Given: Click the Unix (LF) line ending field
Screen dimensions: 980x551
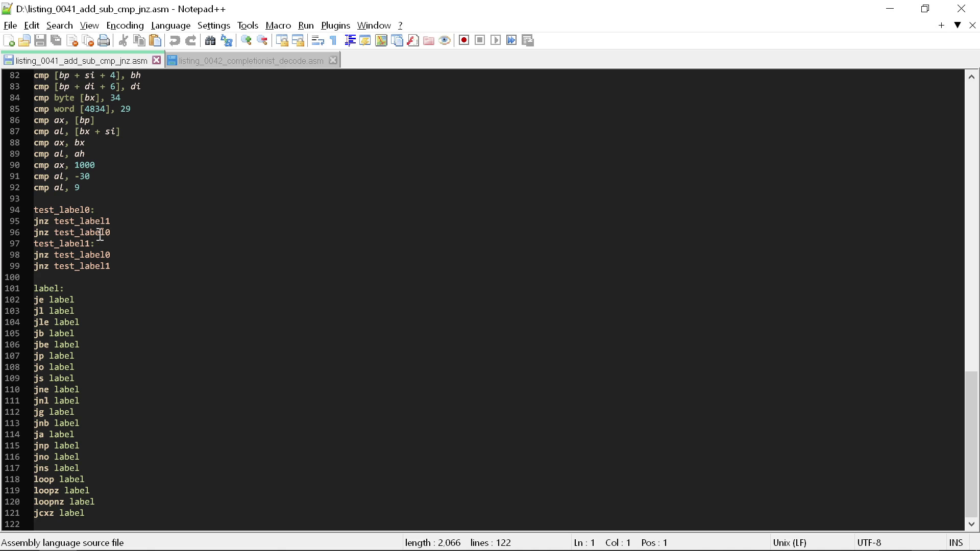Looking at the screenshot, I should (x=790, y=542).
